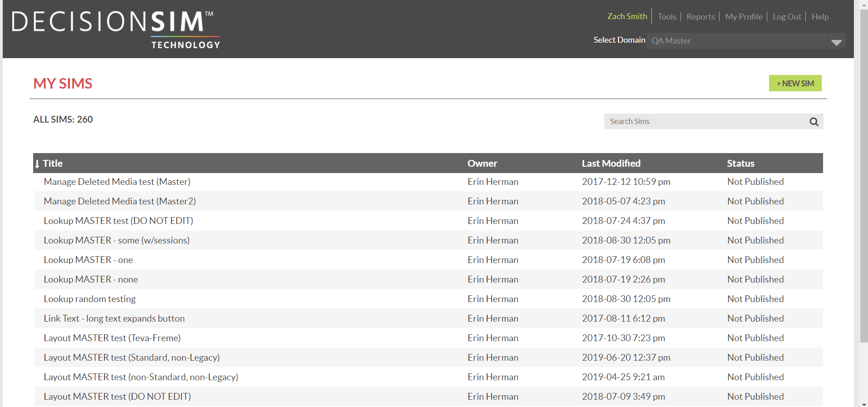Click the Zach Smith username link
This screenshot has height=407, width=868.
(x=627, y=16)
